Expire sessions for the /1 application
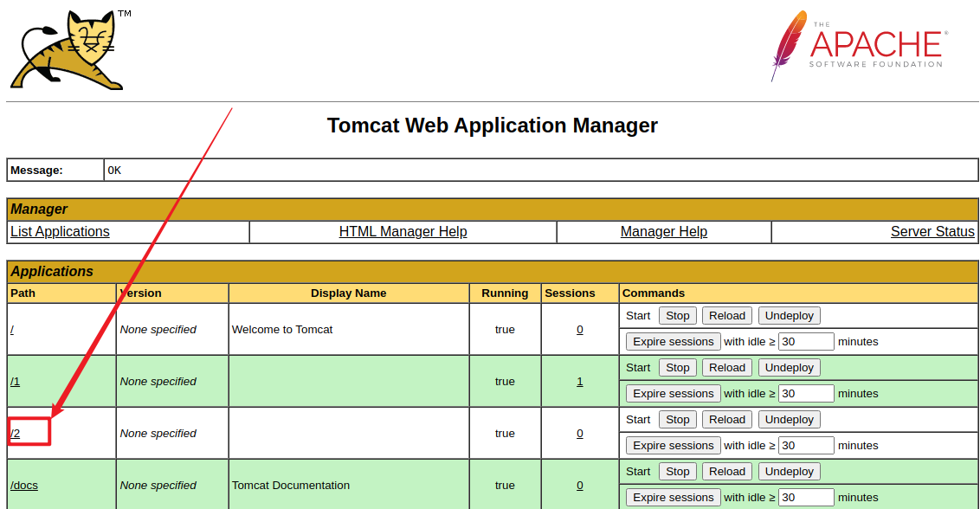Viewport: 980px width, 509px height. click(674, 393)
